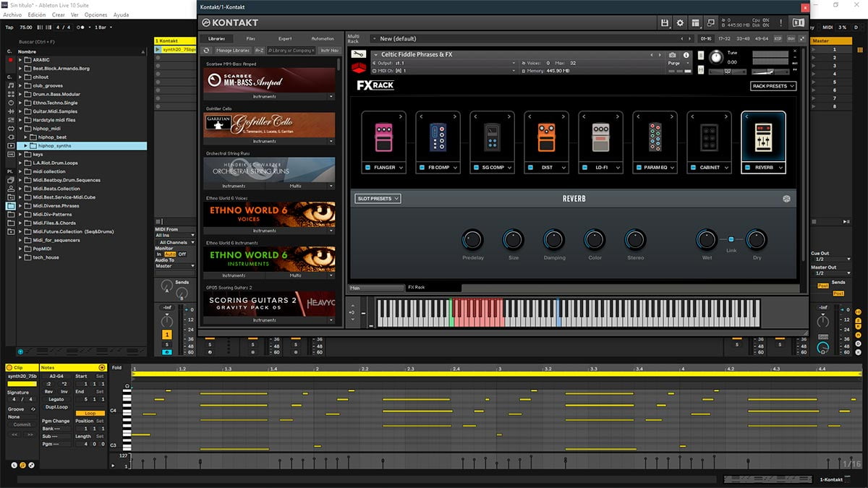
Task: Show the clip Launch box icon
Action: click(14, 465)
